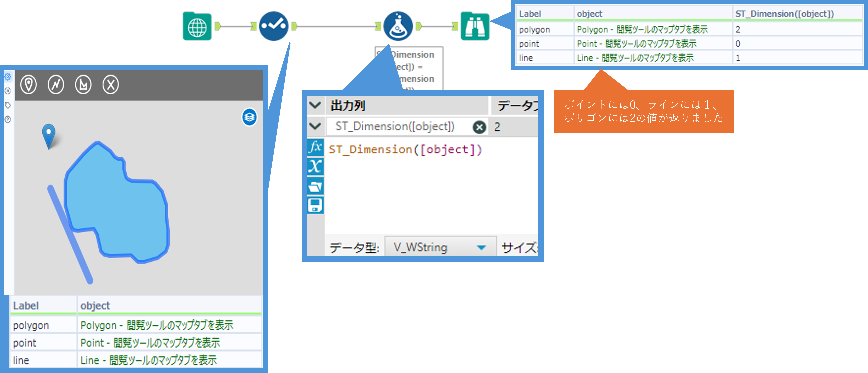Viewport: 868px width, 373px height.
Task: Open the Browse binoculars tool
Action: (475, 26)
